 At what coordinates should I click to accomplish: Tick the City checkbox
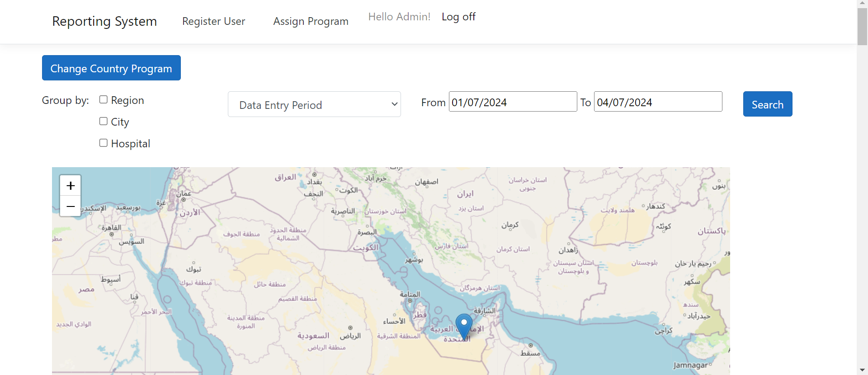coord(104,122)
